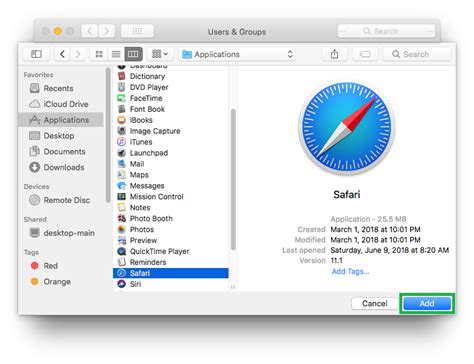
Task: Select the Siri app icon
Action: [x=122, y=284]
